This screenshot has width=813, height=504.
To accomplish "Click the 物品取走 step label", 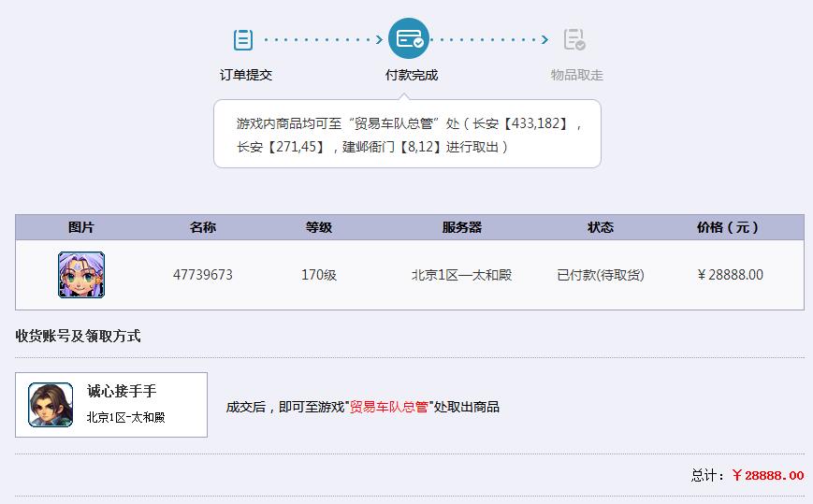I will click(x=577, y=75).
